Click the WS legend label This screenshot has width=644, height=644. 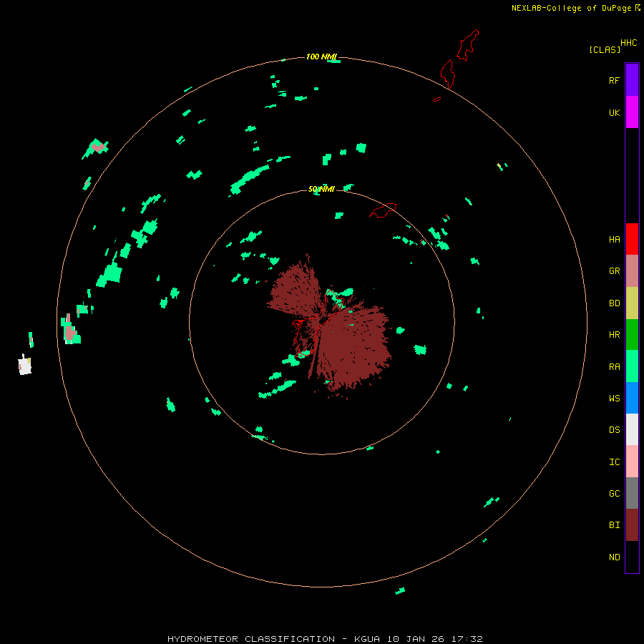pyautogui.click(x=614, y=398)
